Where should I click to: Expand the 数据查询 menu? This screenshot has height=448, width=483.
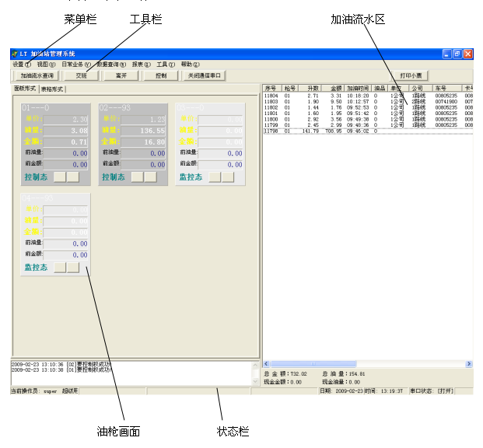click(x=110, y=65)
